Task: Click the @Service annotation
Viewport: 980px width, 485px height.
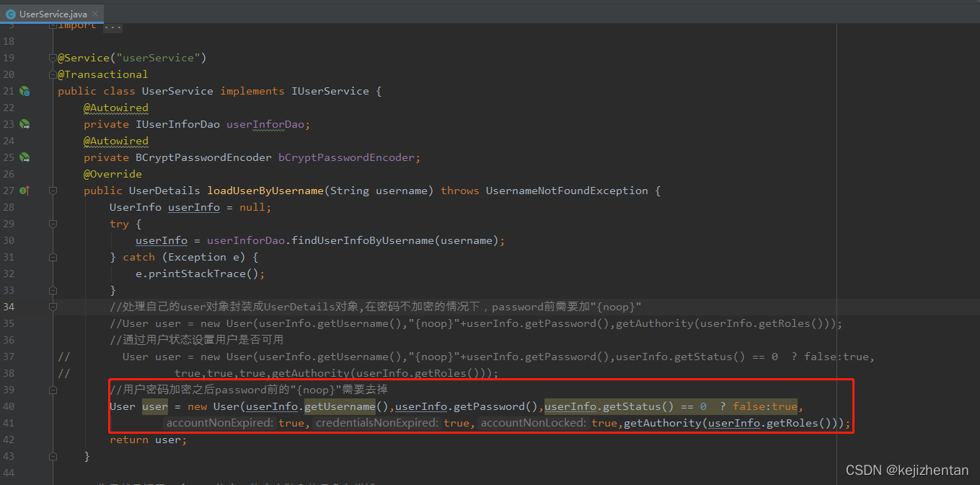Action: click(84, 58)
